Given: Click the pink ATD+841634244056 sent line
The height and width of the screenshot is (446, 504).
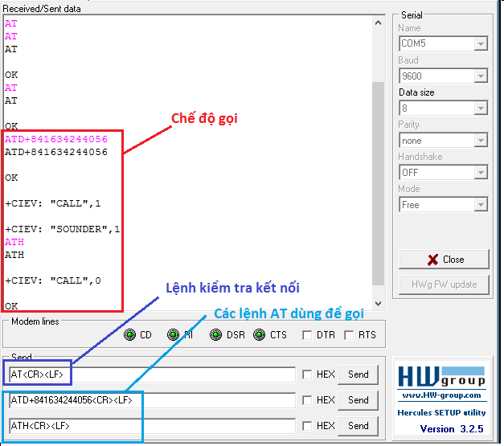Looking at the screenshot, I should 56,139.
